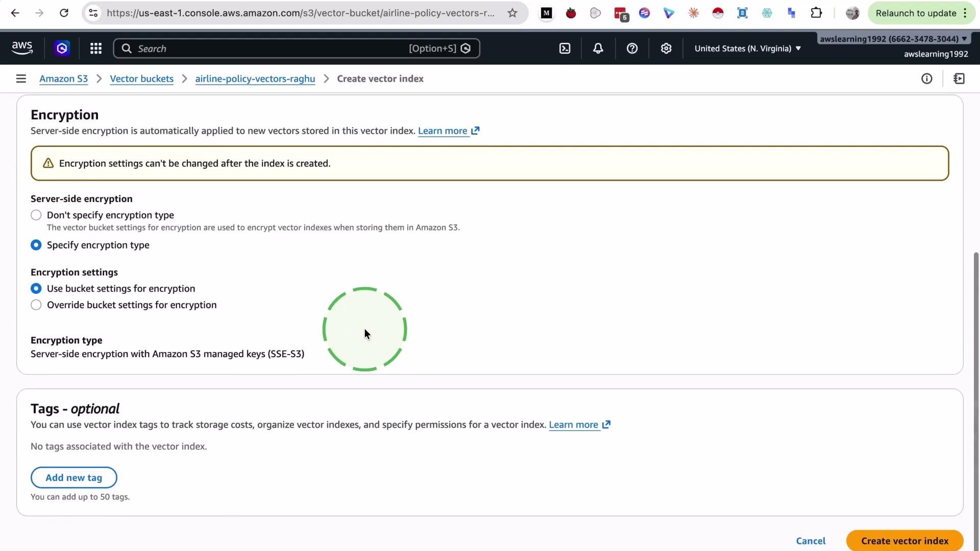Open the blue screenshot frame extension
Screen dimensions: 980x551
(x=743, y=13)
